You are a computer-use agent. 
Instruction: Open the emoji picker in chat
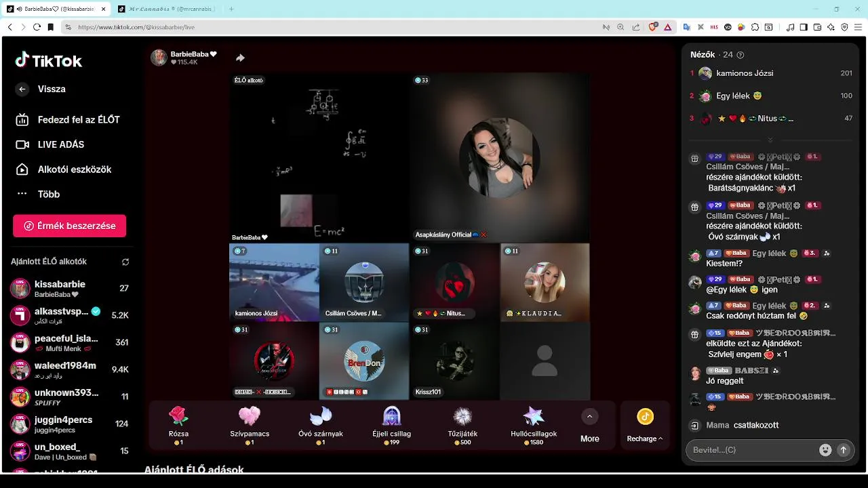[825, 450]
